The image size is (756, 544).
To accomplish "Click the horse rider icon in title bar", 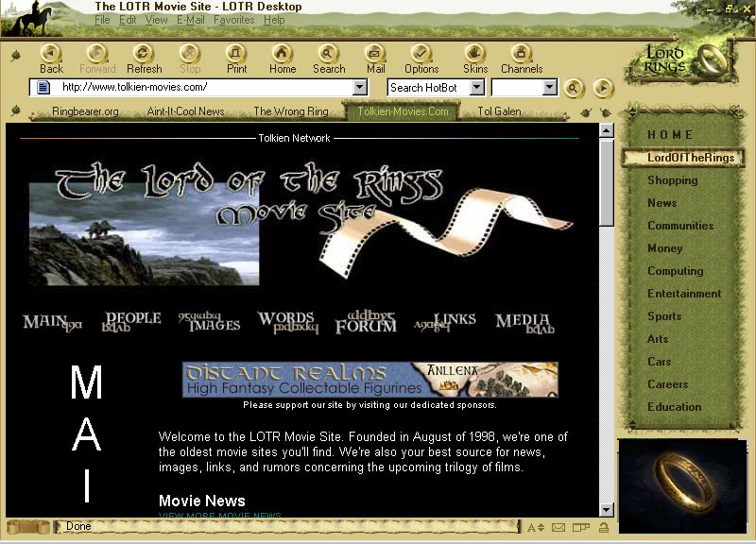I will pos(35,19).
